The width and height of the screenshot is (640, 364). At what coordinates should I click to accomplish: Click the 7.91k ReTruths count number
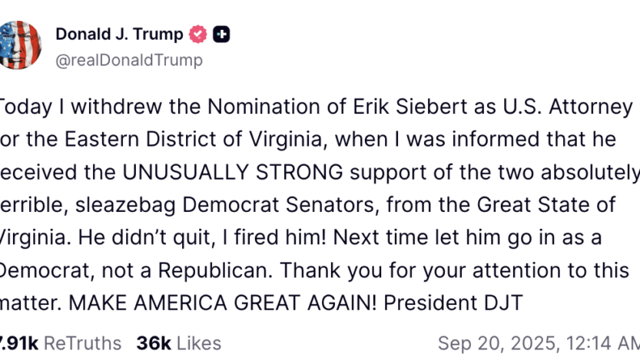[19, 342]
